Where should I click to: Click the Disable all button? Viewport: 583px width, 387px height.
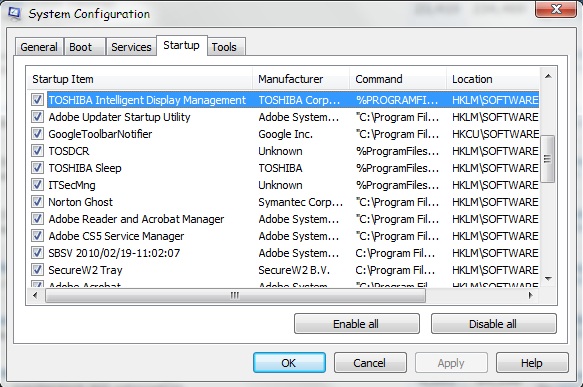pyautogui.click(x=493, y=324)
